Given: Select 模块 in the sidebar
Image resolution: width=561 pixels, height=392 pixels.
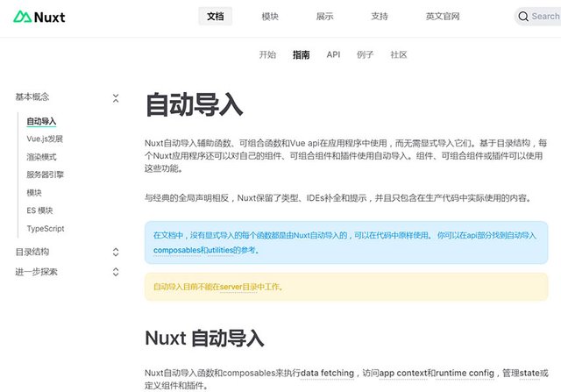Looking at the screenshot, I should 34,193.
